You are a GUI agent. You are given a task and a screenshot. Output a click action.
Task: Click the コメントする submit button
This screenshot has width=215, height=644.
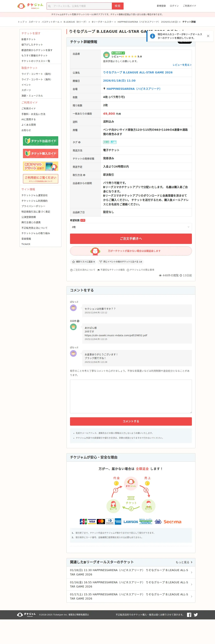coord(131,421)
